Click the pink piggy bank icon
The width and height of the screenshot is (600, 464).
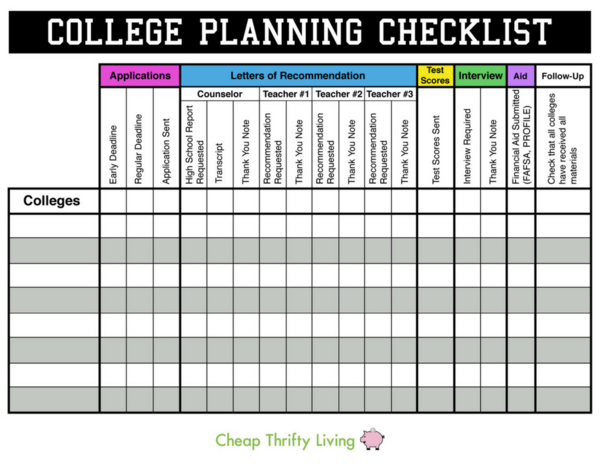371,439
